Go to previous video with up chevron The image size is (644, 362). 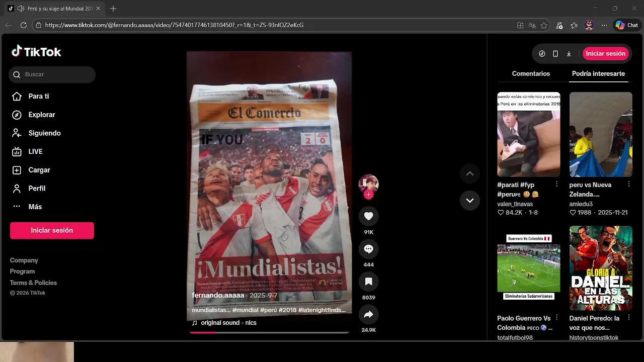[469, 173]
